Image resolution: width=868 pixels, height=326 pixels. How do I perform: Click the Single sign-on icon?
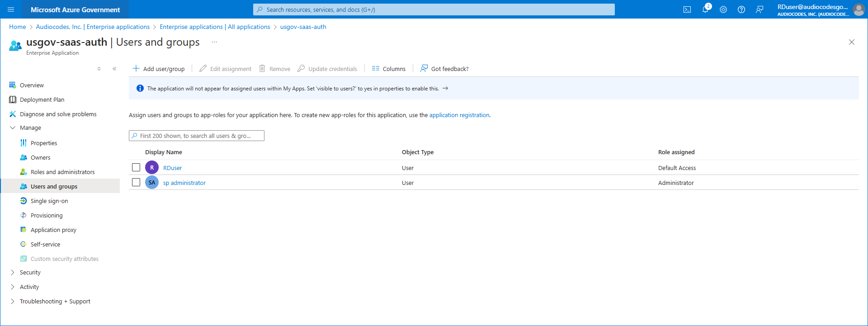[x=24, y=201]
